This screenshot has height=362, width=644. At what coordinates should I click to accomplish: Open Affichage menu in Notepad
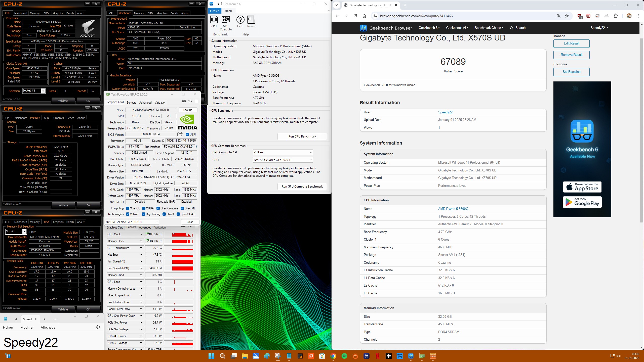tap(48, 327)
